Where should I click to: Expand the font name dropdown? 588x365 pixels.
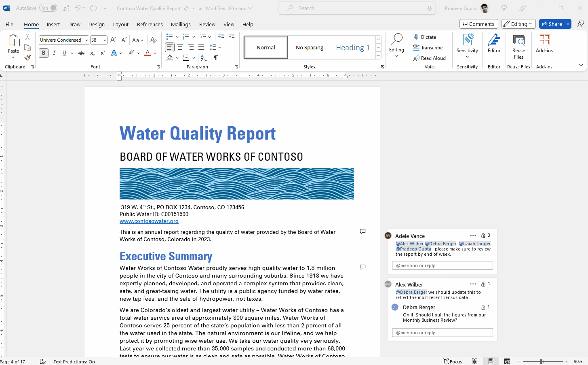point(86,40)
